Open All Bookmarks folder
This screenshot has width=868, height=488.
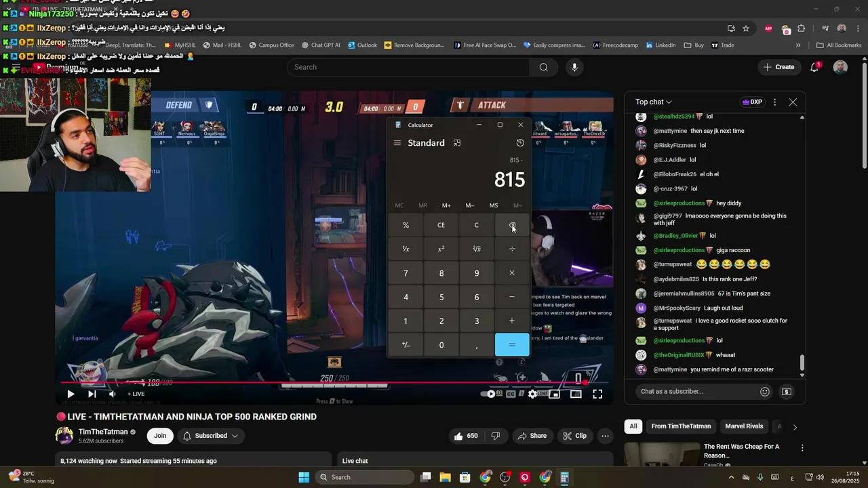(839, 45)
